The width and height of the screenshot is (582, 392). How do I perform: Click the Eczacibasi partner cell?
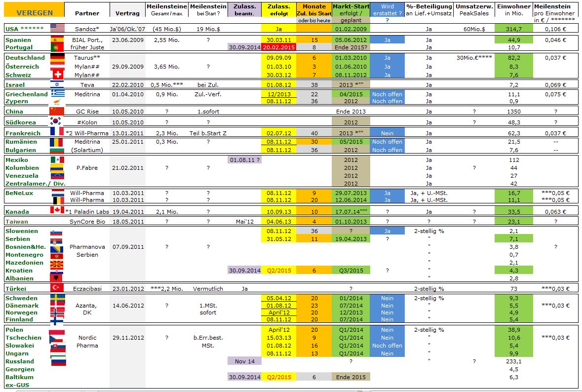coord(87,288)
